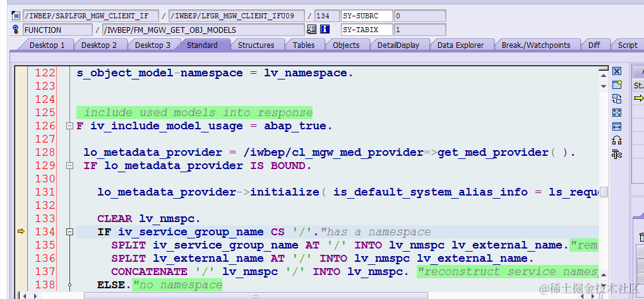Open the DetailDisplay tab
This screenshot has height=299, width=644.
coord(398,45)
